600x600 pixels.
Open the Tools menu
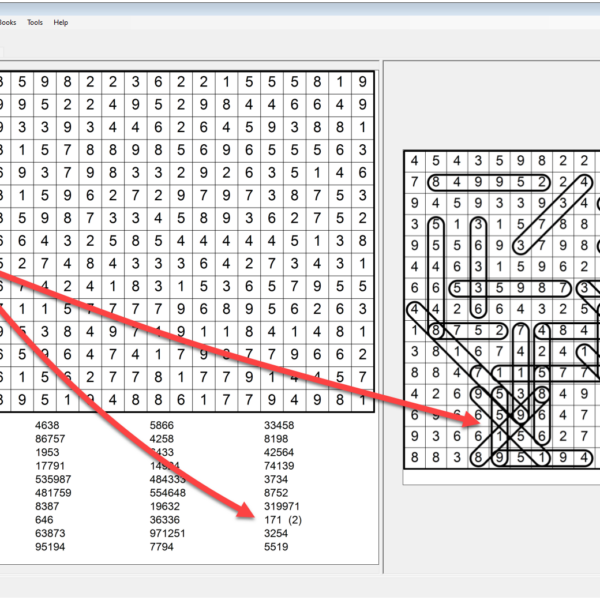coord(35,22)
